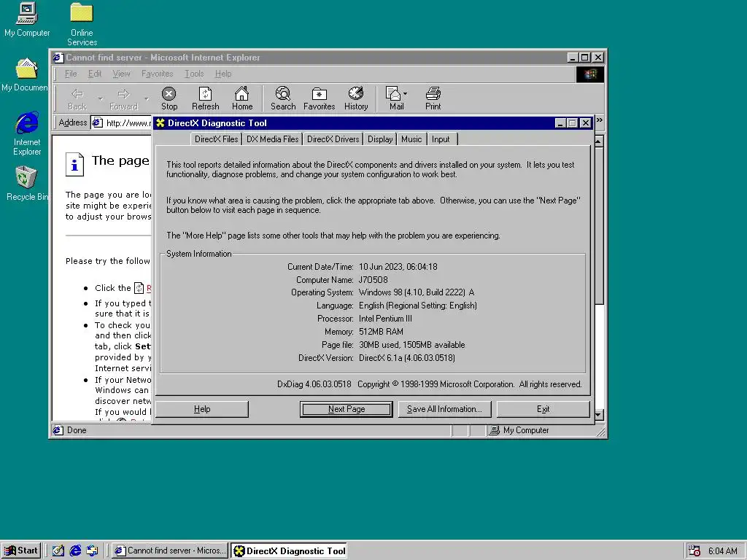This screenshot has width=747, height=560.
Task: Click the Print toolbar icon
Action: (x=433, y=99)
